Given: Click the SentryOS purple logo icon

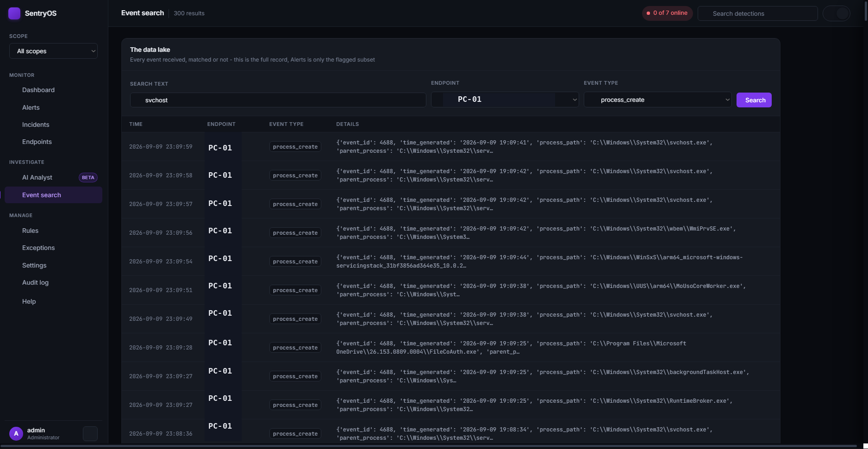Looking at the screenshot, I should click(x=14, y=13).
